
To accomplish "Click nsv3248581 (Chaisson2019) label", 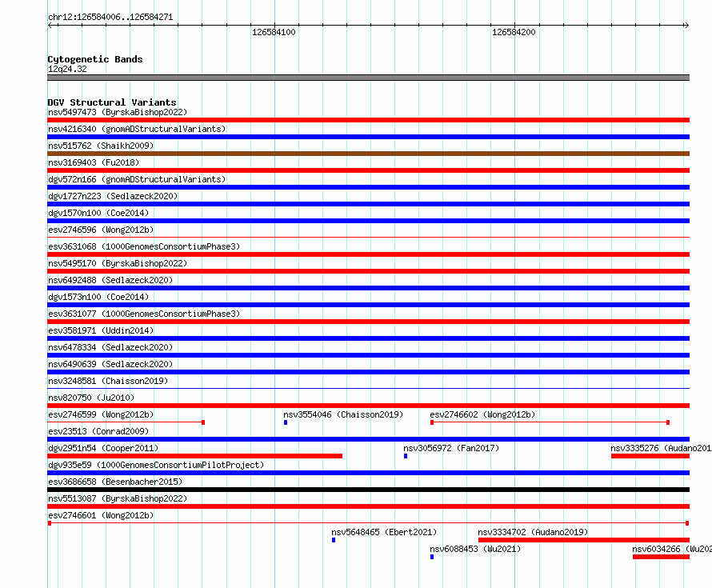I will [108, 381].
